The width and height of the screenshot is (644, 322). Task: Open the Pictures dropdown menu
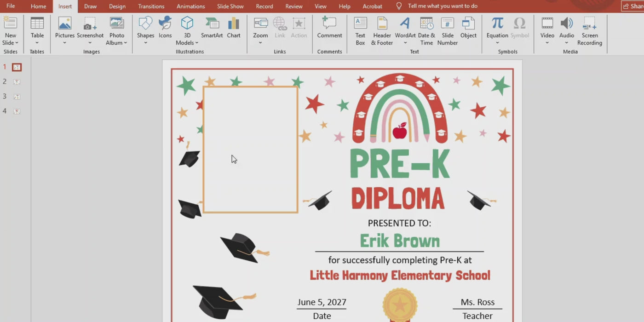[x=65, y=43]
